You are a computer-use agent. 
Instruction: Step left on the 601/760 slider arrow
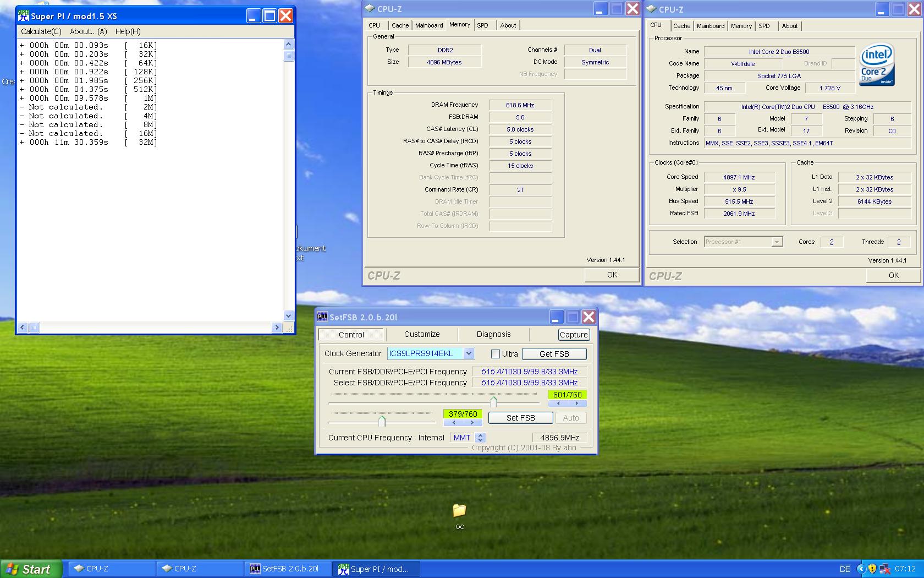[558, 403]
